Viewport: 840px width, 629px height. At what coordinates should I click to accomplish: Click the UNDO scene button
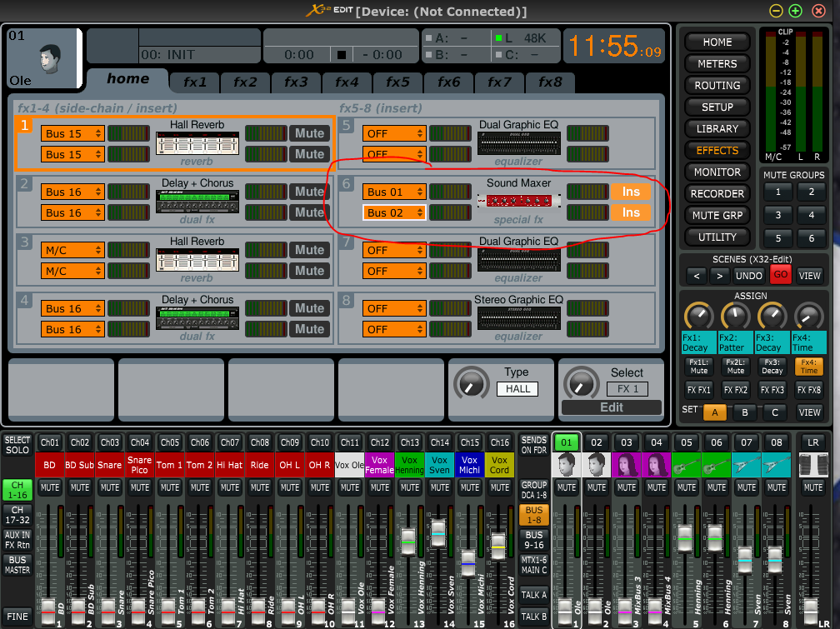748,276
